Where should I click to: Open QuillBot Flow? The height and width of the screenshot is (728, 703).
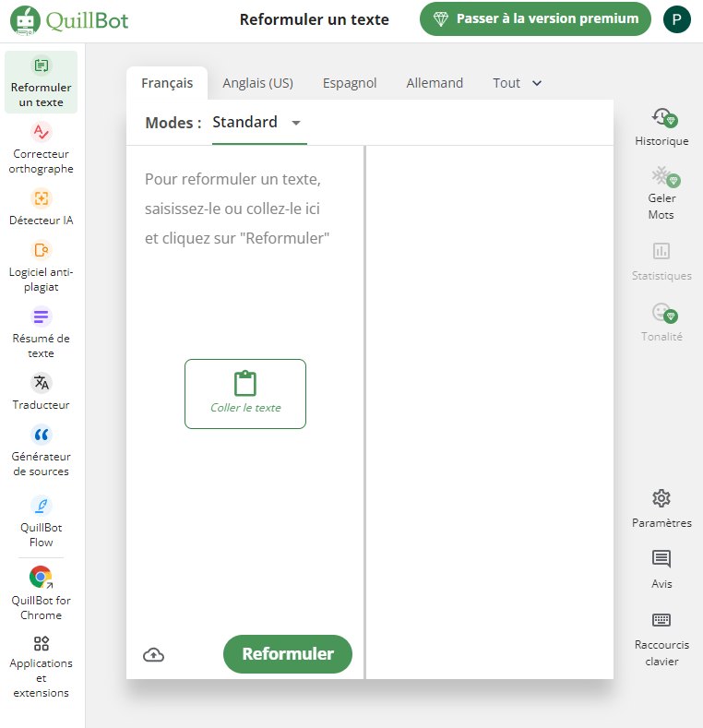[x=41, y=522]
